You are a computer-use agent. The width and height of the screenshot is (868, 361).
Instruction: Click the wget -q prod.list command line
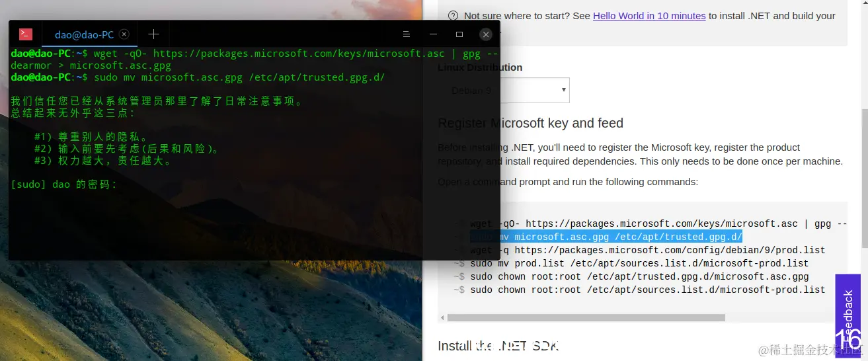(x=648, y=250)
